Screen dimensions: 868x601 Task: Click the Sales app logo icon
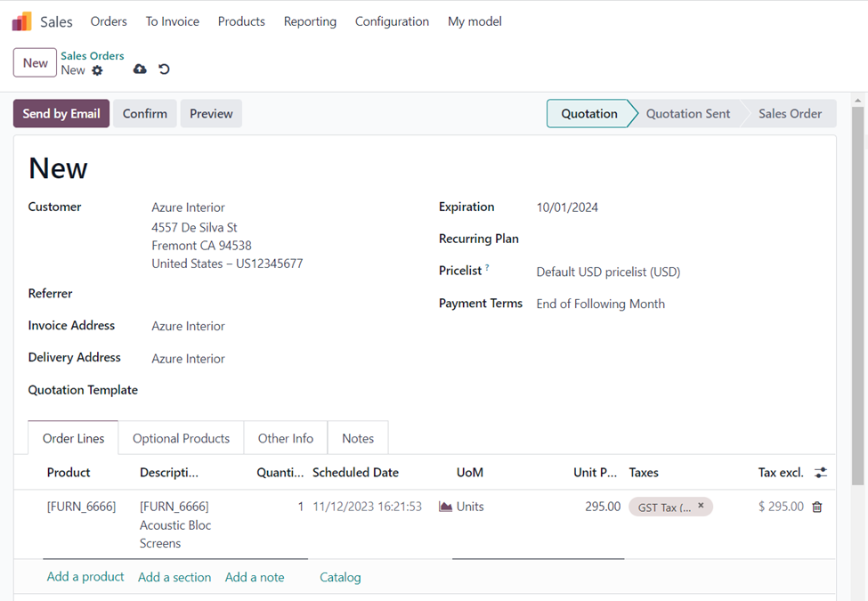[x=22, y=21]
